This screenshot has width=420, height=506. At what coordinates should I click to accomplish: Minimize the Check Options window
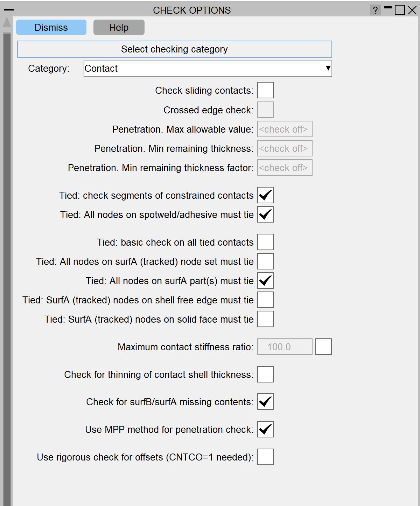[388, 8]
